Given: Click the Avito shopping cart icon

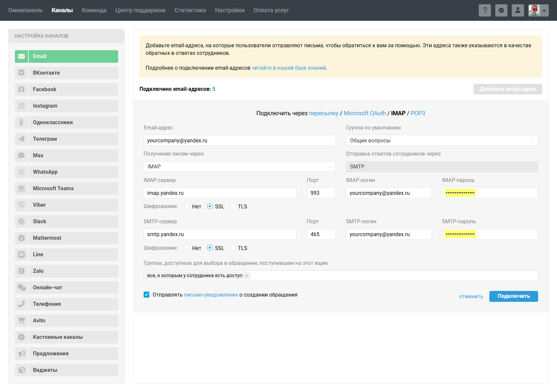Looking at the screenshot, I should (x=21, y=321).
